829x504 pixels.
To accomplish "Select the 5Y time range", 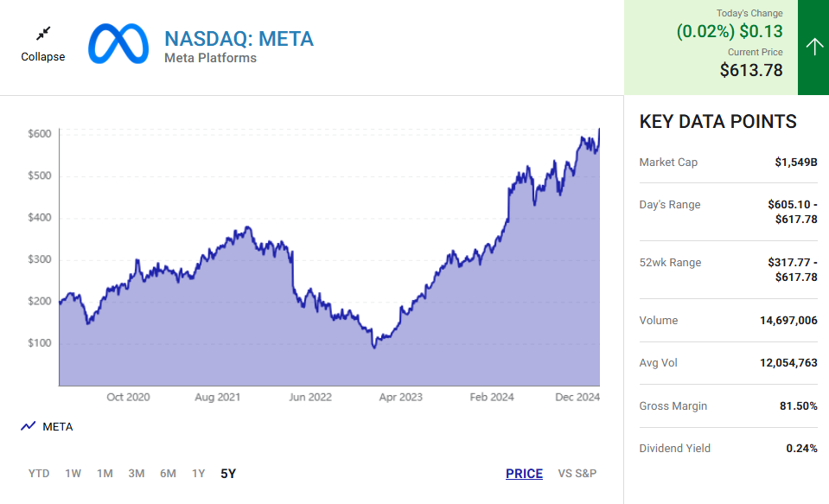I will (228, 473).
